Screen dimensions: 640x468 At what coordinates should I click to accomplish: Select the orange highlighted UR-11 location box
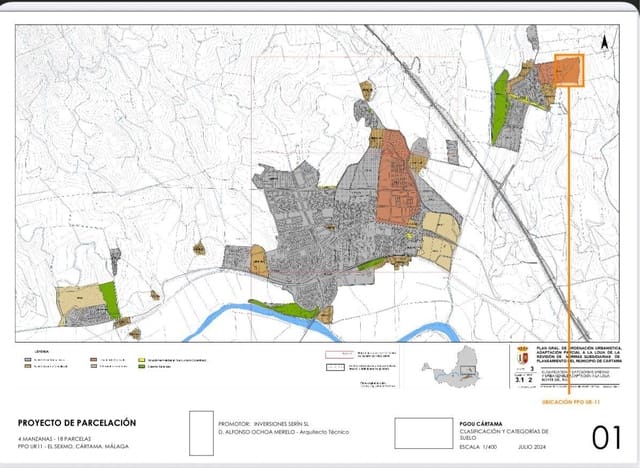[568, 70]
